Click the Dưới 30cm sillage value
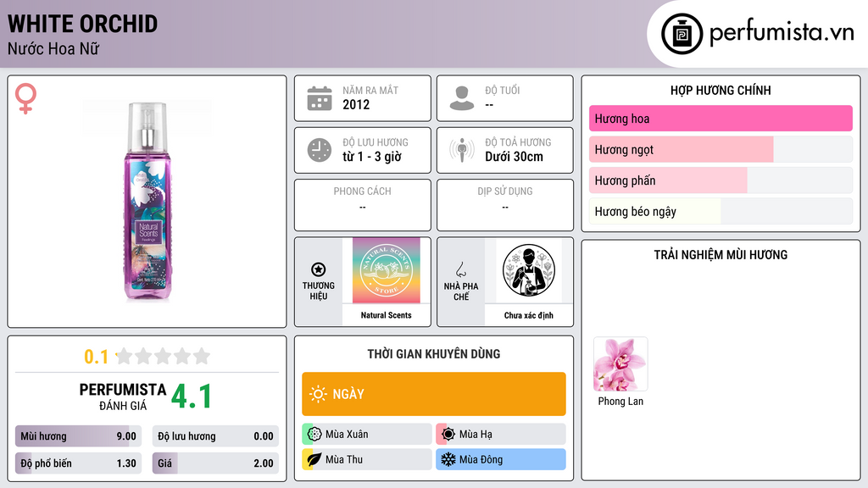Screen dimensions: 868x488 tap(514, 157)
